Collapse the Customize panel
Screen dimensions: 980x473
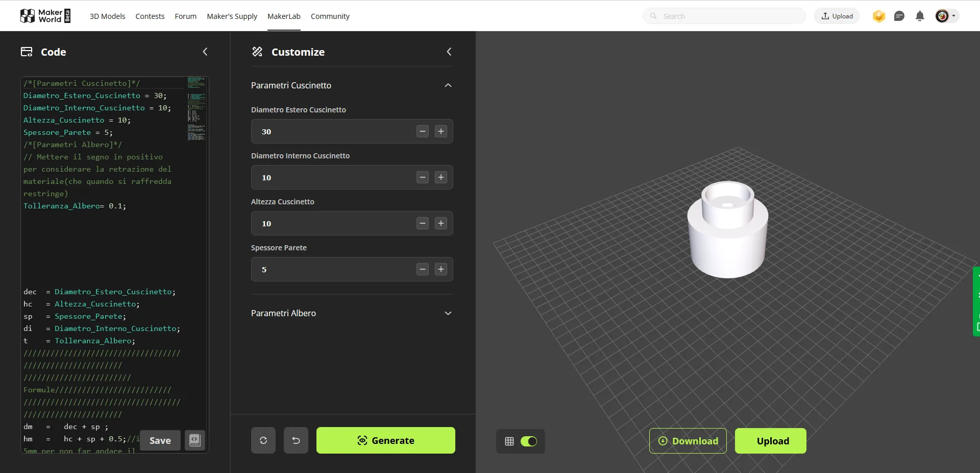pyautogui.click(x=449, y=52)
